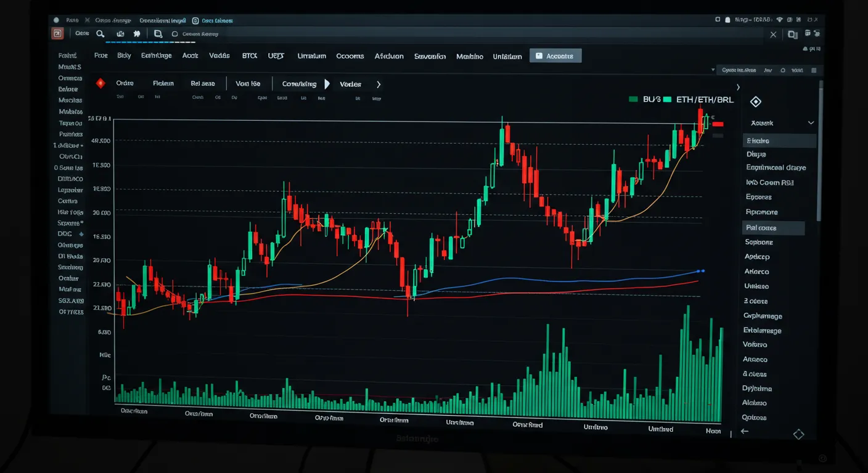The image size is (868, 473).
Task: Select the diamond icon atop the right panel
Action: pyautogui.click(x=755, y=102)
